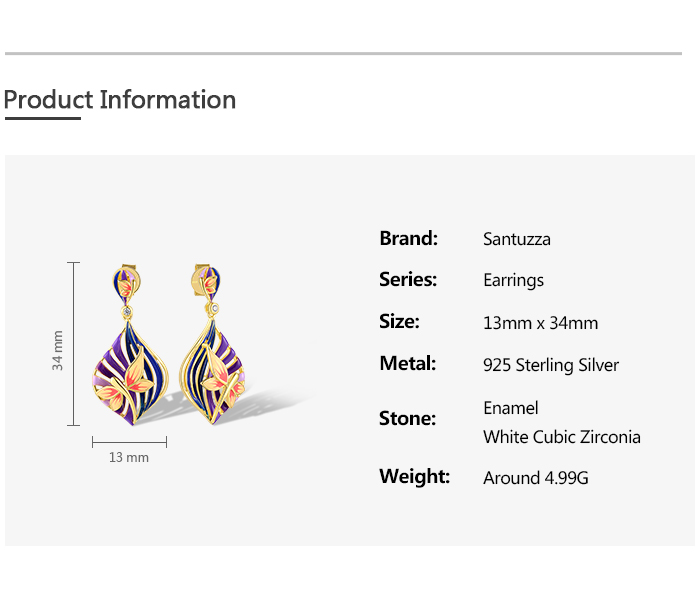Select the Stone label
700x596 pixels.
click(x=407, y=418)
